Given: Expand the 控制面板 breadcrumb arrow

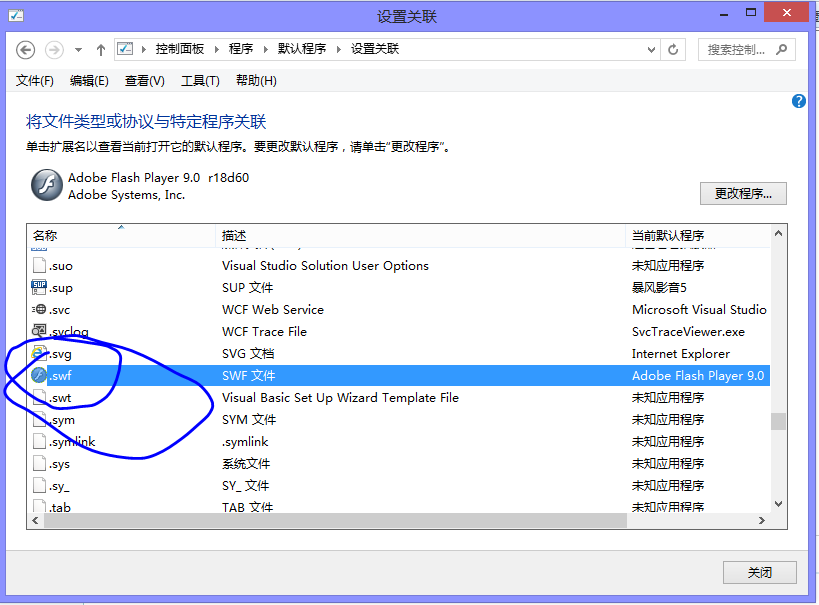Looking at the screenshot, I should (216, 50).
